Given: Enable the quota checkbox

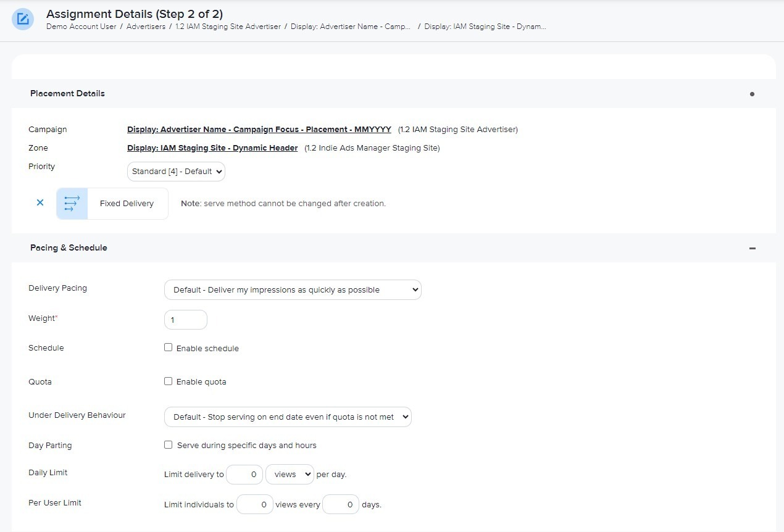Looking at the screenshot, I should coord(168,381).
